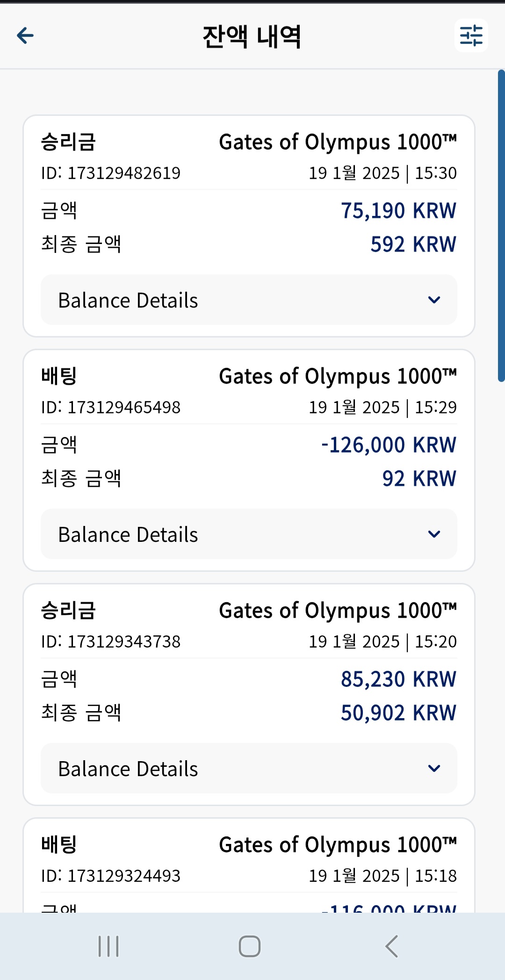Click chevron on the 15:29 bet card
This screenshot has width=505, height=980.
434,534
